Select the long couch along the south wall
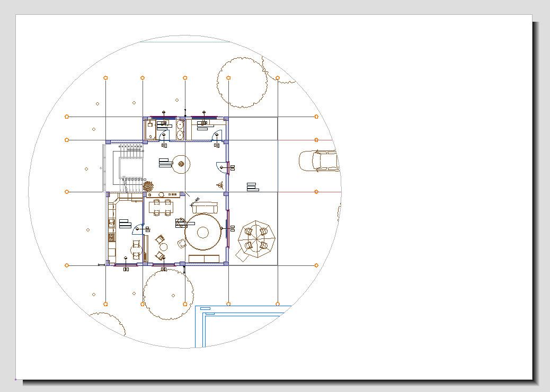Viewport: 550px width, 392px height. point(204,259)
